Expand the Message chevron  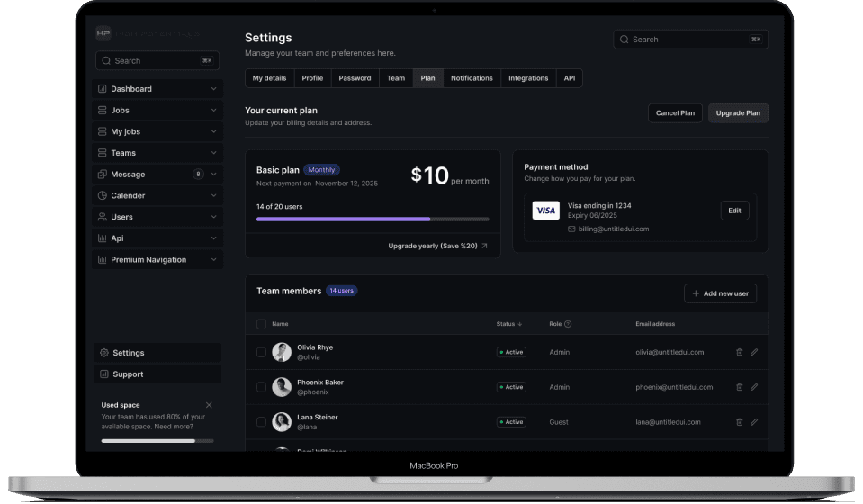coord(213,175)
